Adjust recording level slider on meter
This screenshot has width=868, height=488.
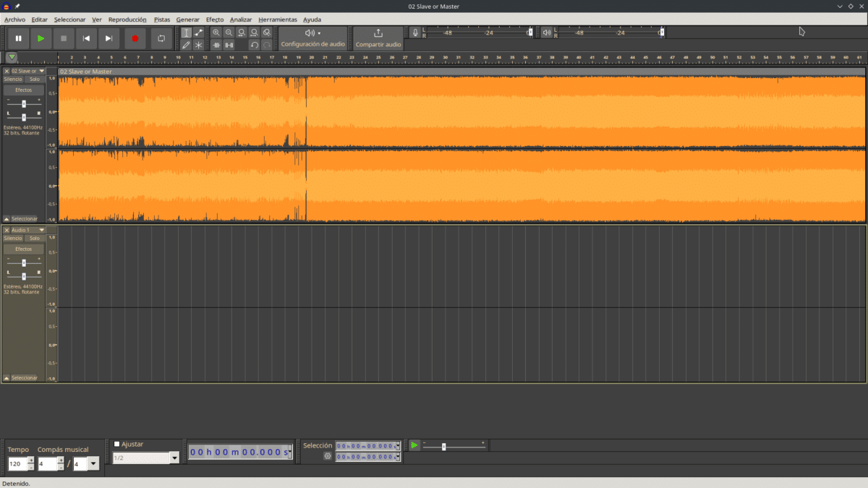coord(530,33)
